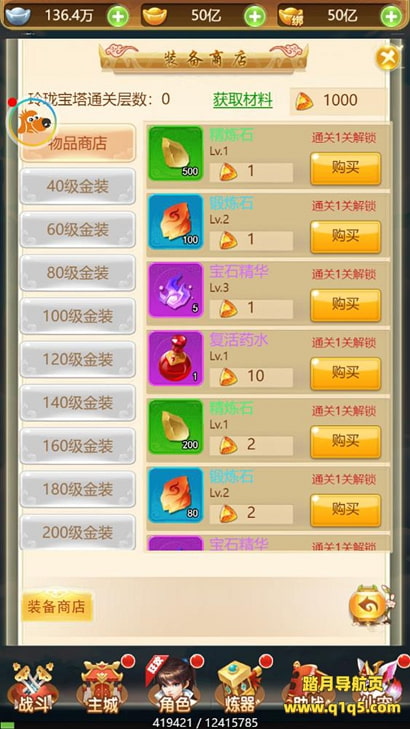Switch to 40级金装 category
410x729 pixels.
pos(78,186)
